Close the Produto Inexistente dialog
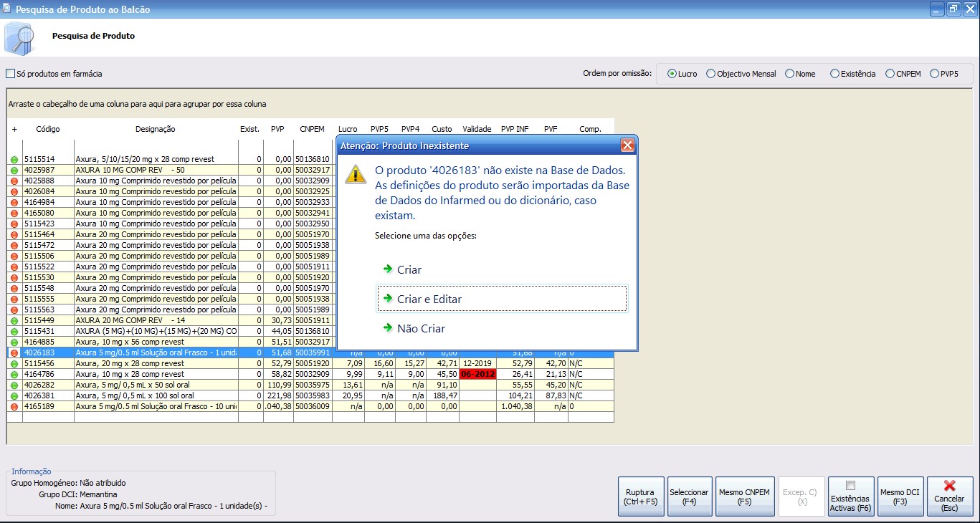980x523 pixels. [627, 145]
